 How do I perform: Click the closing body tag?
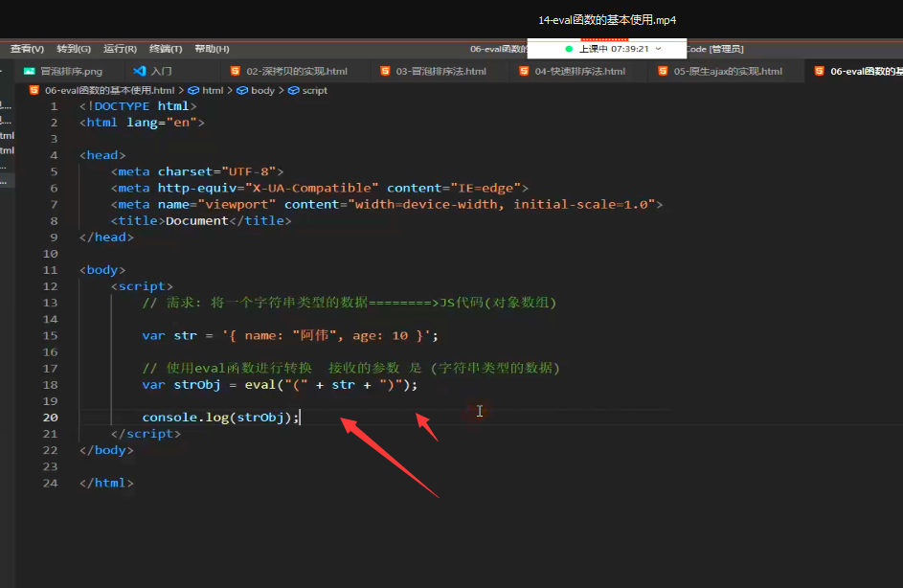[106, 450]
